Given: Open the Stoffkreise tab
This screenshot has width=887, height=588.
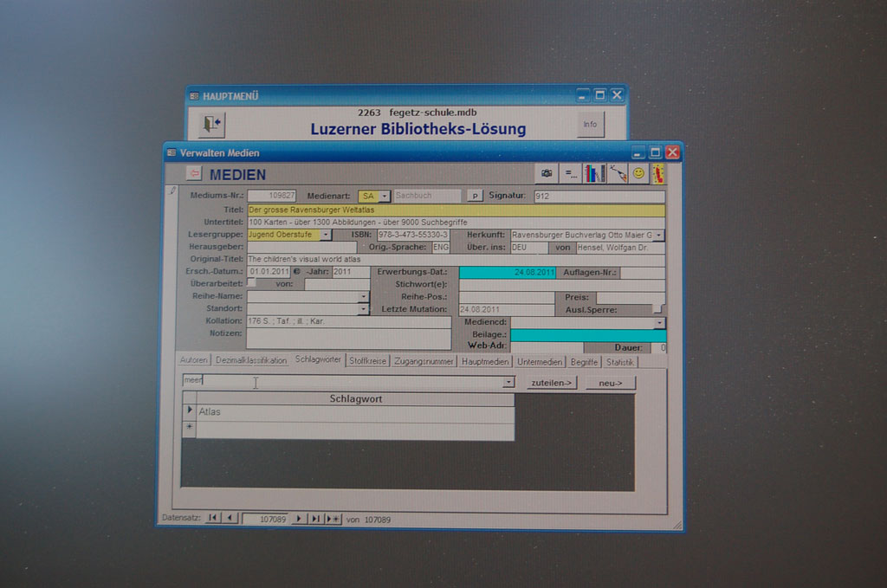Looking at the screenshot, I should (367, 361).
